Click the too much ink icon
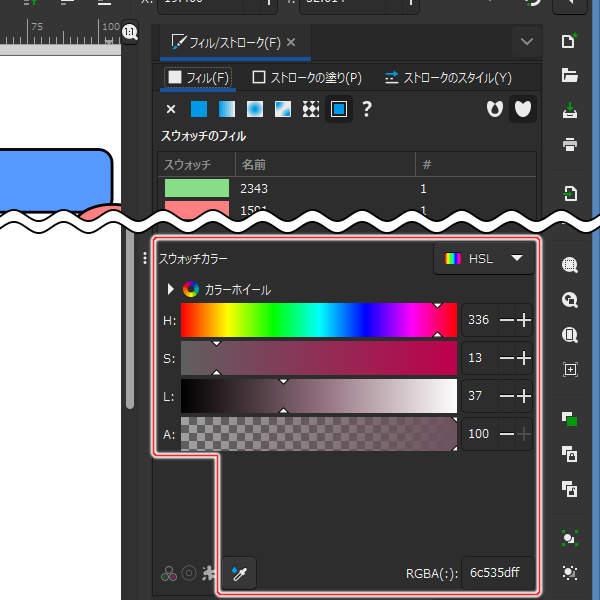This screenshot has height=600, width=600. click(x=209, y=573)
